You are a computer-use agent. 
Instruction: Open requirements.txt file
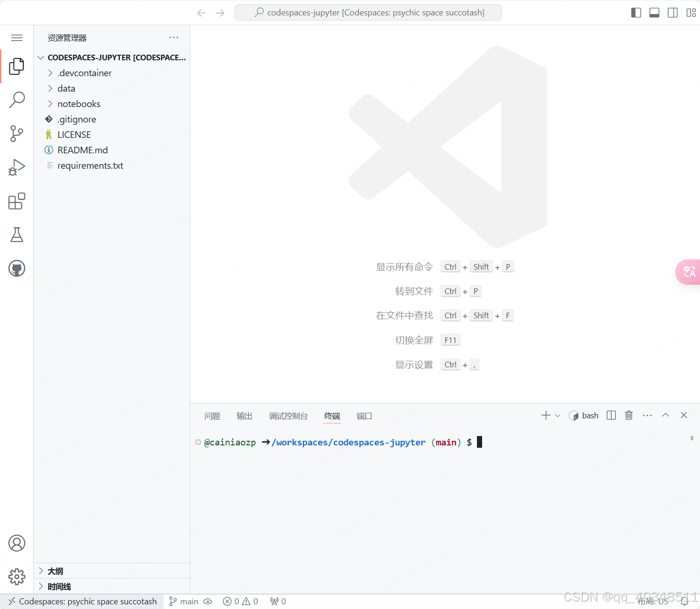click(112, 165)
